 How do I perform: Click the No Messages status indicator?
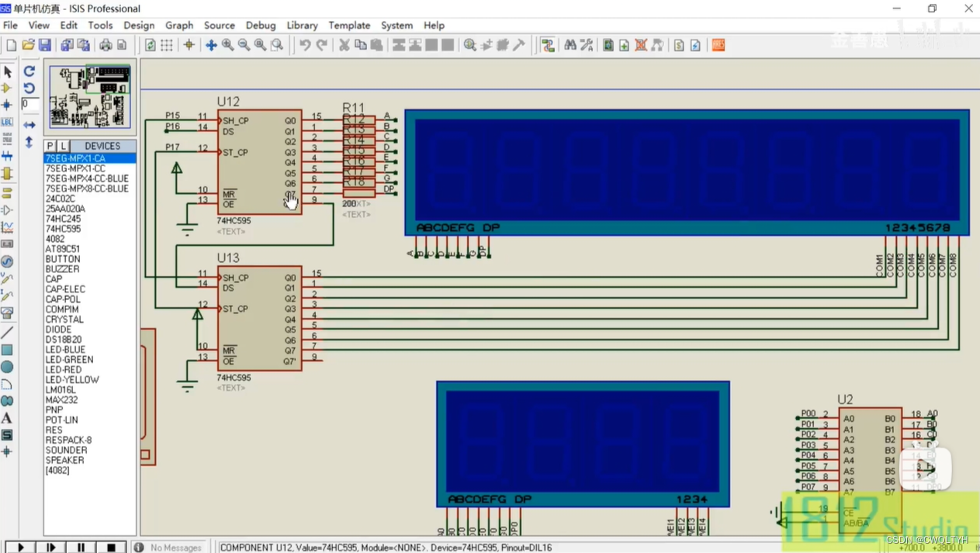click(x=168, y=548)
